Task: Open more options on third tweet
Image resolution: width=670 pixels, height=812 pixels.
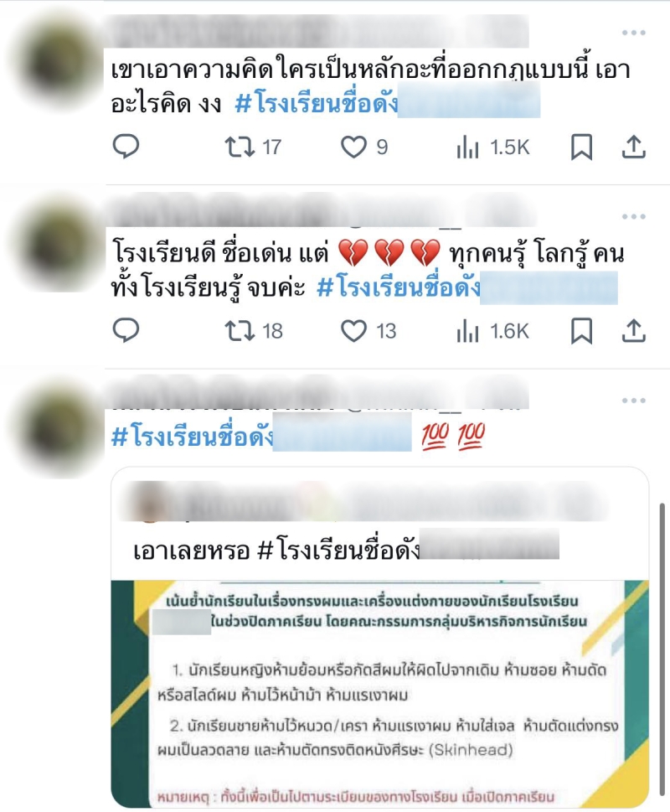Action: tap(634, 401)
